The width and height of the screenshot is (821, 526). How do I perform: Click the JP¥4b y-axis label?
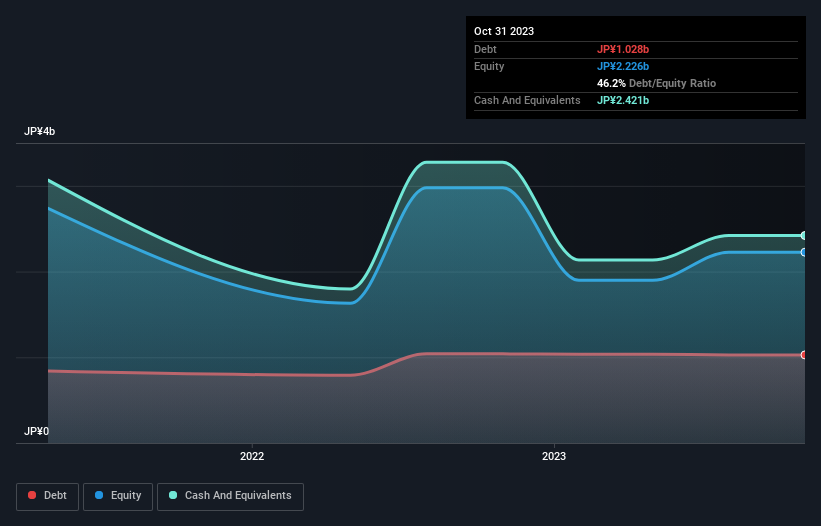(39, 131)
